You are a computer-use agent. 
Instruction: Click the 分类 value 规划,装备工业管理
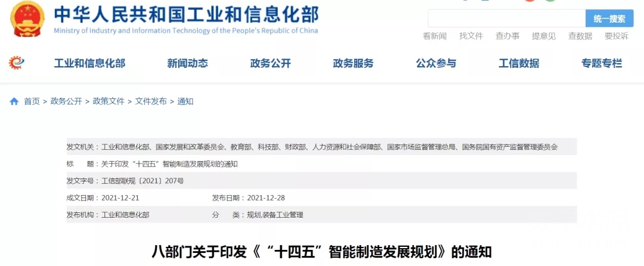(275, 215)
